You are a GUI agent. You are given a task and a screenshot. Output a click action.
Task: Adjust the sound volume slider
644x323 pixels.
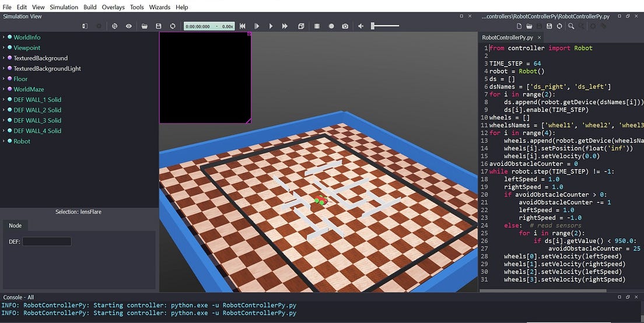click(385, 26)
